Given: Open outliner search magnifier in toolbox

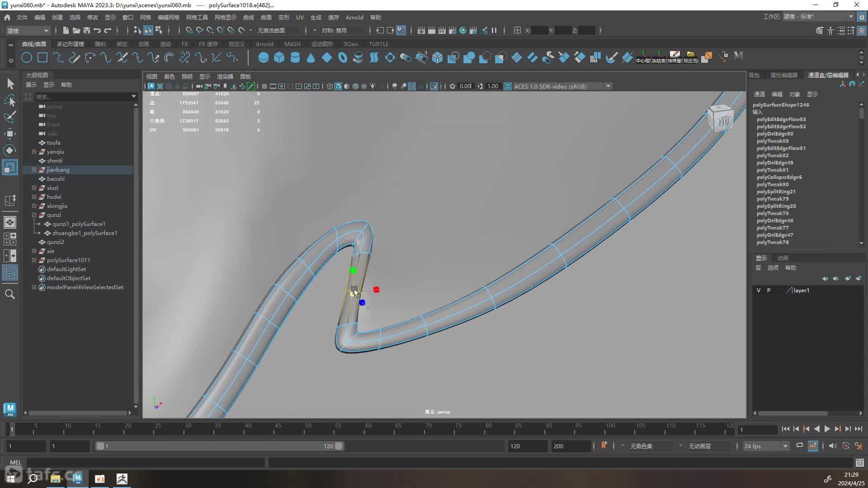Looking at the screenshot, I should tap(10, 294).
